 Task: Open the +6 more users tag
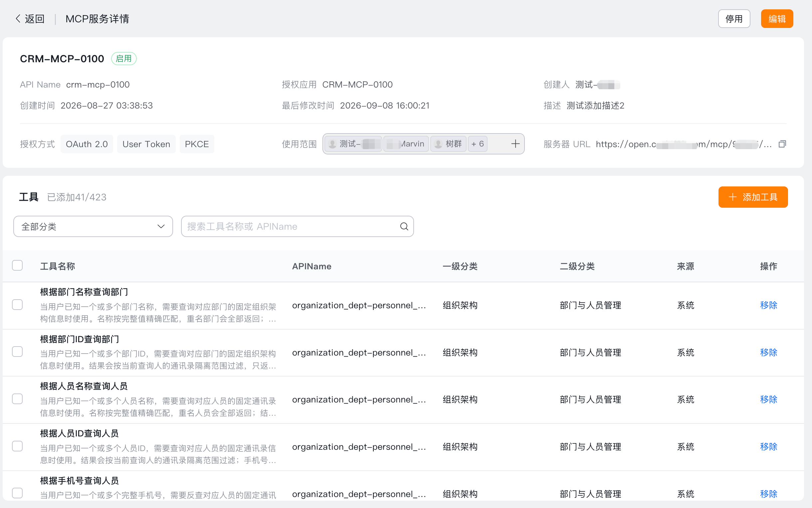478,144
